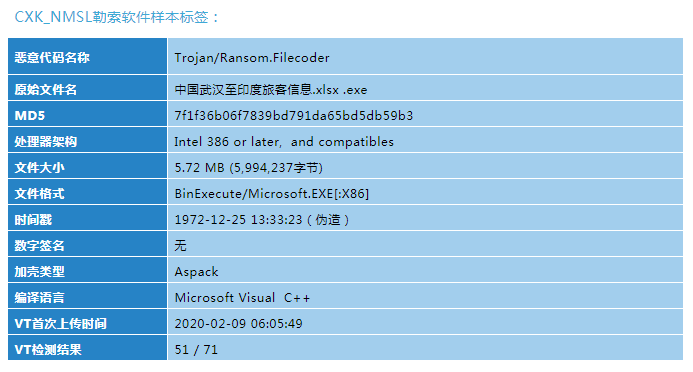Viewport: 693px width, 372px height.
Task: Click the 中国武汉至印度旅客信息.xlsx .exe file name
Action: (x=271, y=90)
